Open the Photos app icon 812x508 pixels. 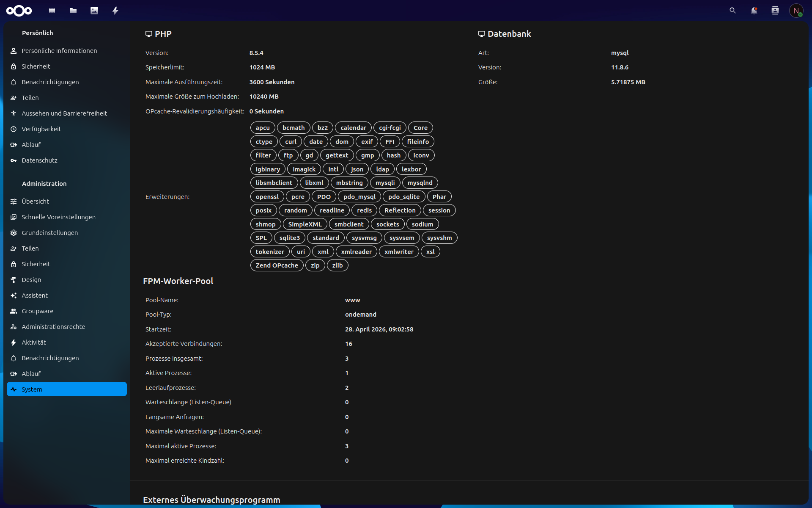click(94, 11)
